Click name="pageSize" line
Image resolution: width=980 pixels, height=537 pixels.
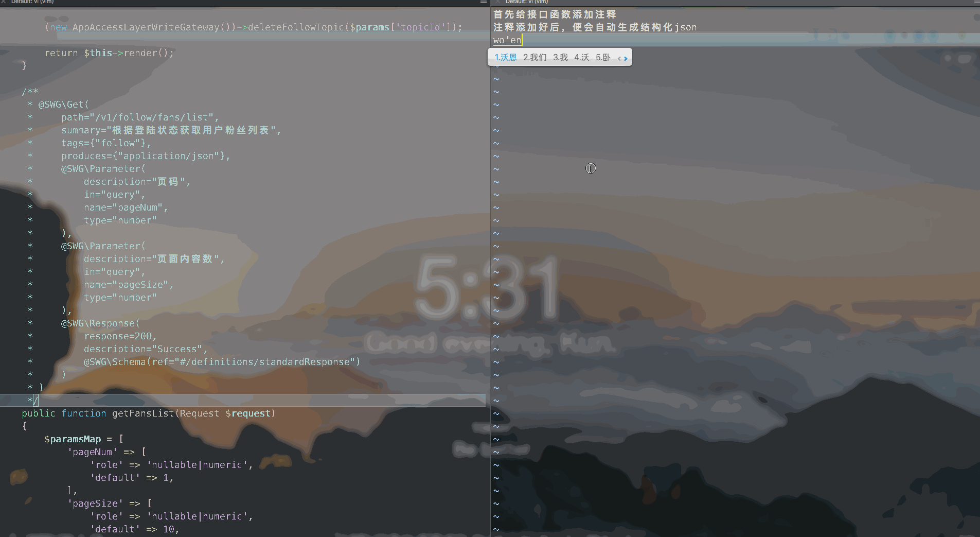click(129, 285)
